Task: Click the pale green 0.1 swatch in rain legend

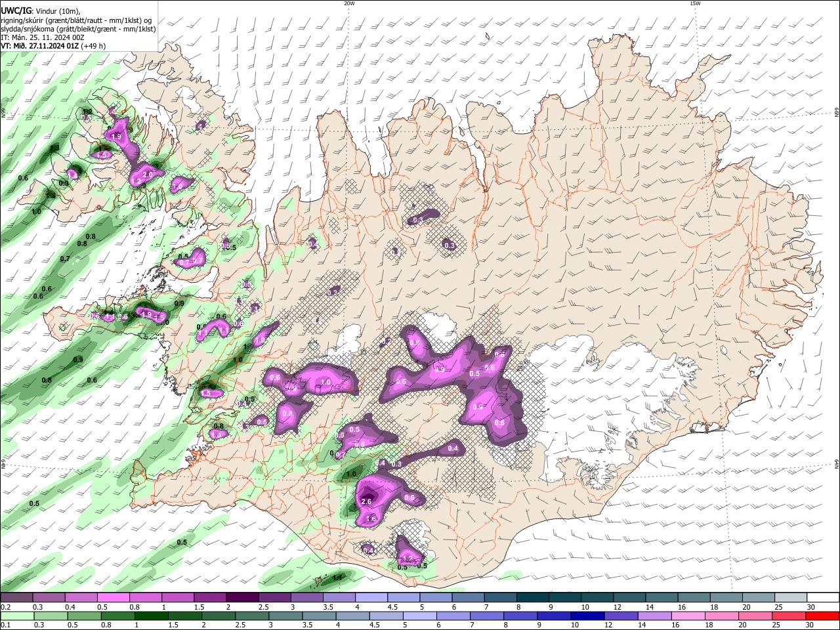Action: [x=16, y=616]
